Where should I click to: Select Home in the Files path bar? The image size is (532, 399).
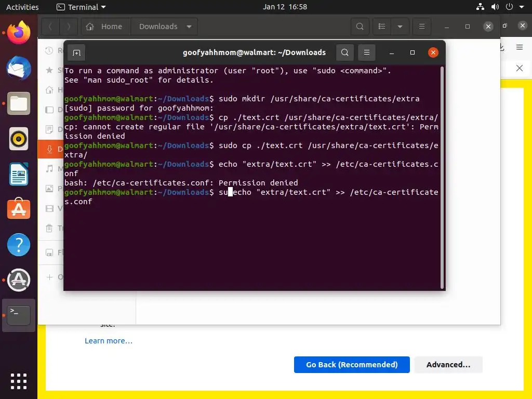(x=106, y=26)
